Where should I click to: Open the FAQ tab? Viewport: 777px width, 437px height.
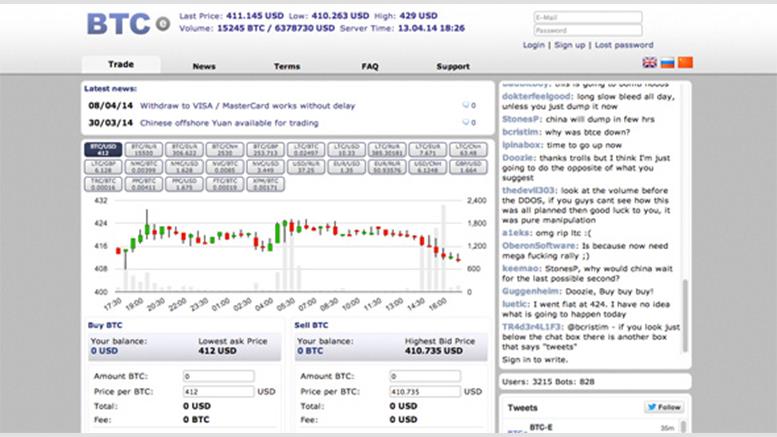click(370, 66)
